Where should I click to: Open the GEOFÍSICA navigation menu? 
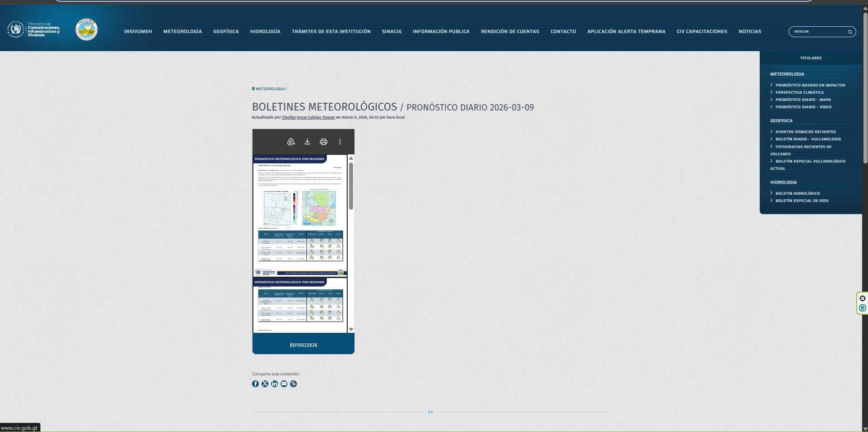click(x=226, y=32)
